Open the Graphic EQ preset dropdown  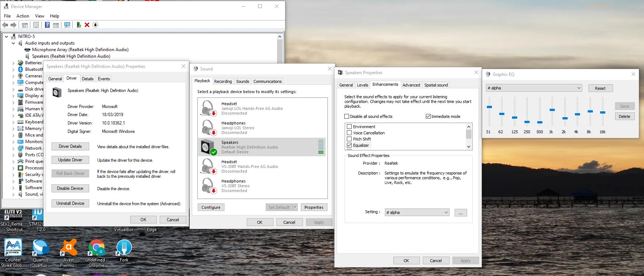534,88
